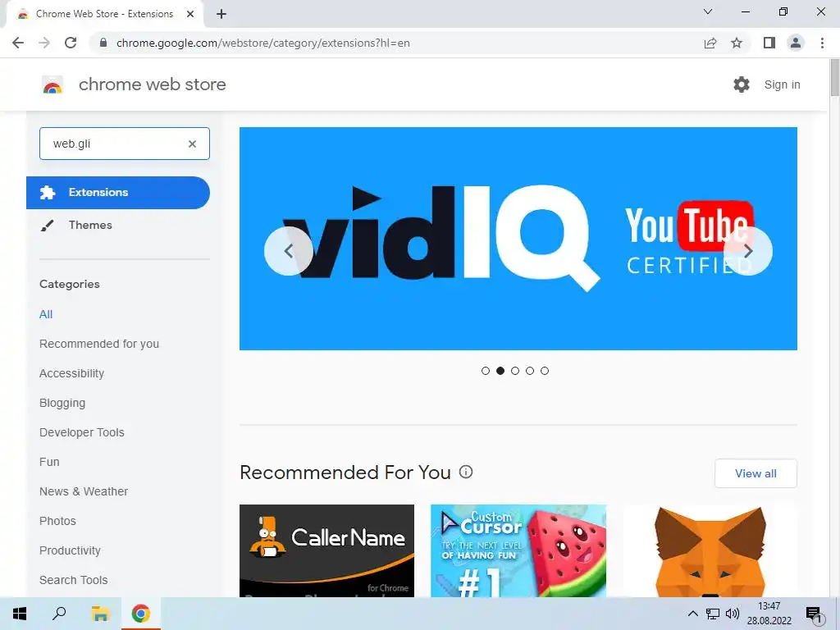
Task: Choose Fun category
Action: [49, 462]
